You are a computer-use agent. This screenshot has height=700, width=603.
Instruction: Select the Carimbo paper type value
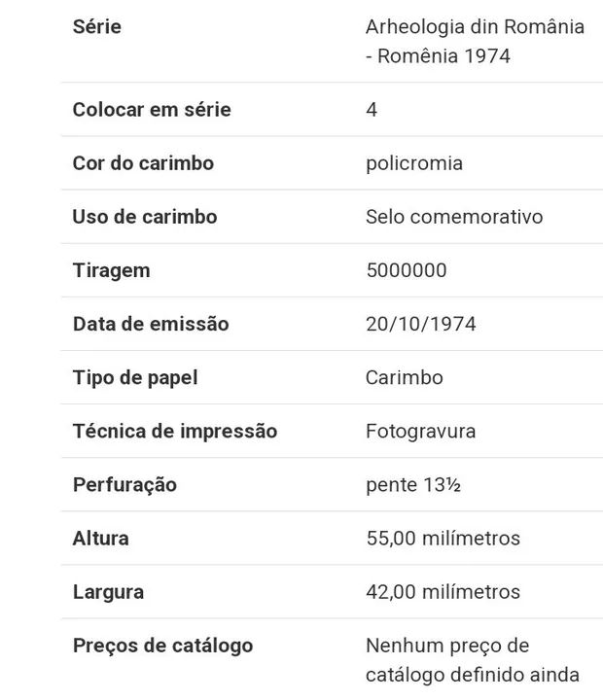pos(405,377)
